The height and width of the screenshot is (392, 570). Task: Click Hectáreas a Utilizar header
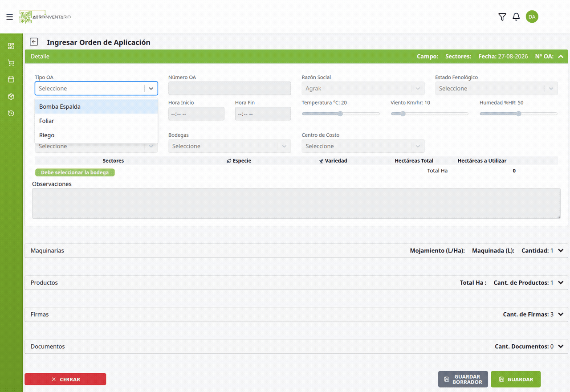[482, 161]
